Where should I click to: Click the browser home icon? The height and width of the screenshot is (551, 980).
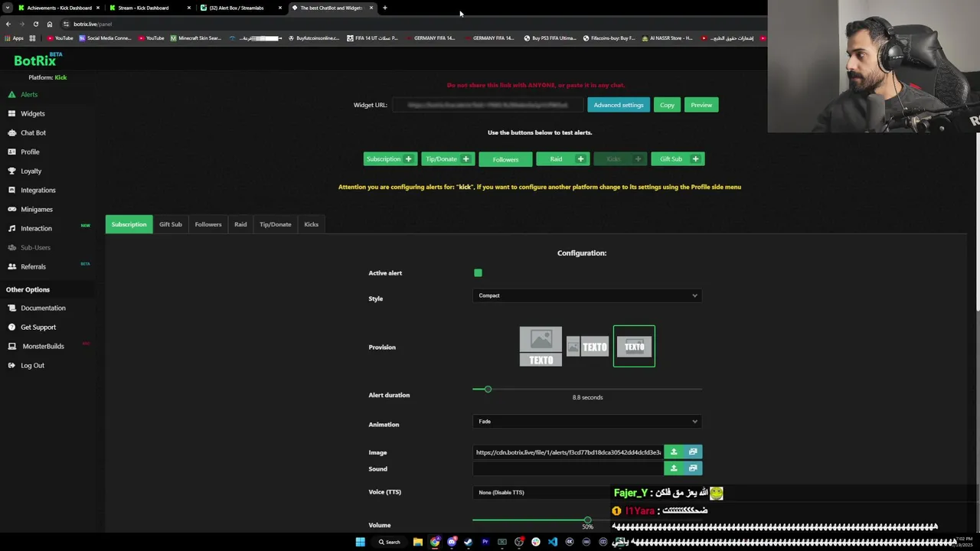pos(50,24)
